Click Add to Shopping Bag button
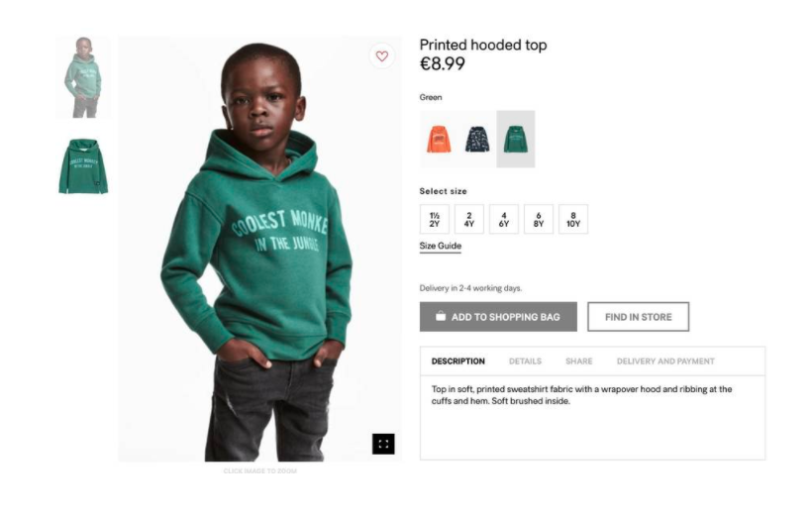812x516 pixels. [498, 317]
